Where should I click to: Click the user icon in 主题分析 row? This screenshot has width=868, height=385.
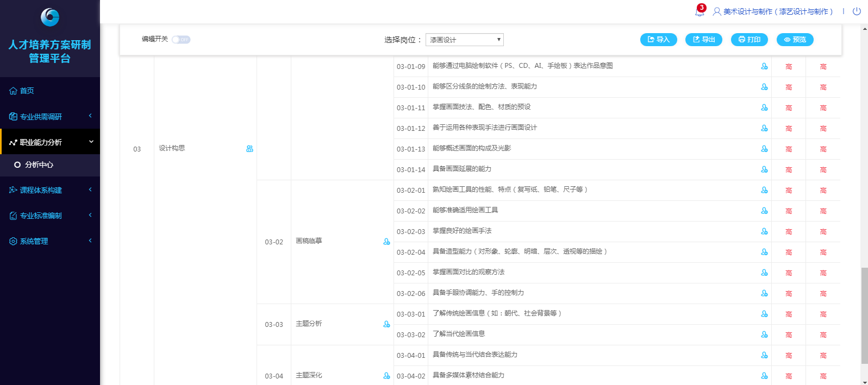click(386, 324)
